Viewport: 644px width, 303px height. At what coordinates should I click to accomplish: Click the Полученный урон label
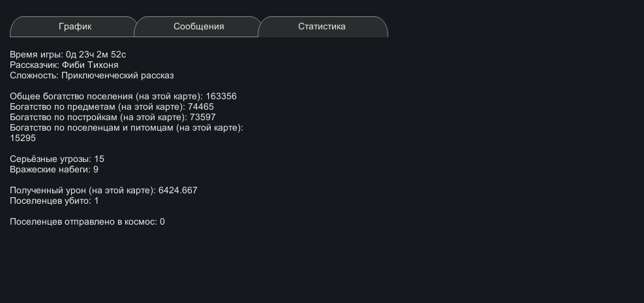click(x=82, y=191)
